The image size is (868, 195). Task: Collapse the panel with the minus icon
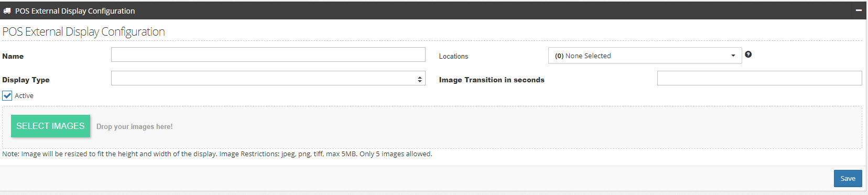point(859,10)
